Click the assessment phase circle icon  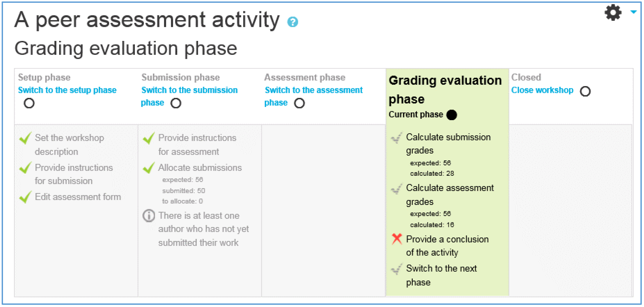[299, 103]
